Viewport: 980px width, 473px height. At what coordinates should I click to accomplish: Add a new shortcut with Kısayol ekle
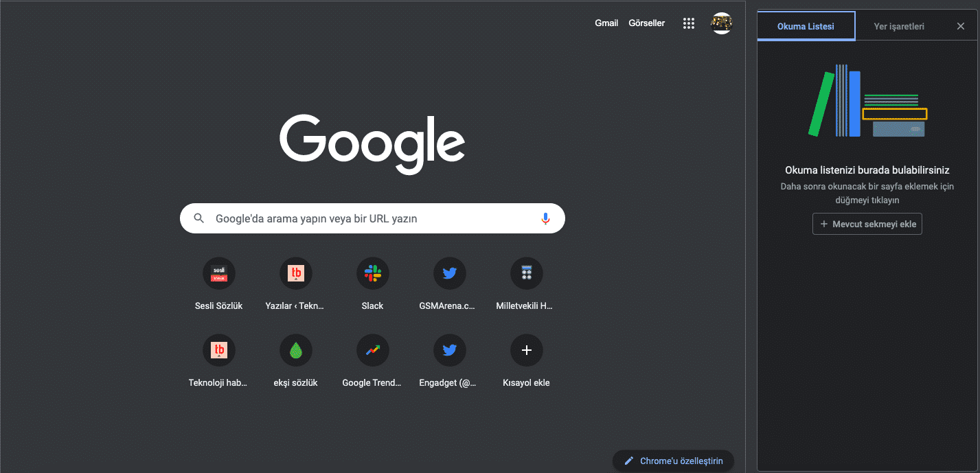[526, 362]
